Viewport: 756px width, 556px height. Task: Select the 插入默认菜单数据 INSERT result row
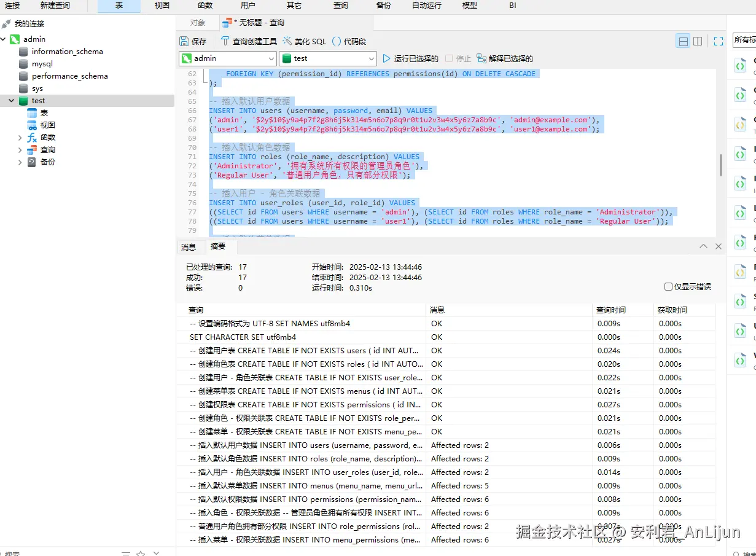click(446, 486)
